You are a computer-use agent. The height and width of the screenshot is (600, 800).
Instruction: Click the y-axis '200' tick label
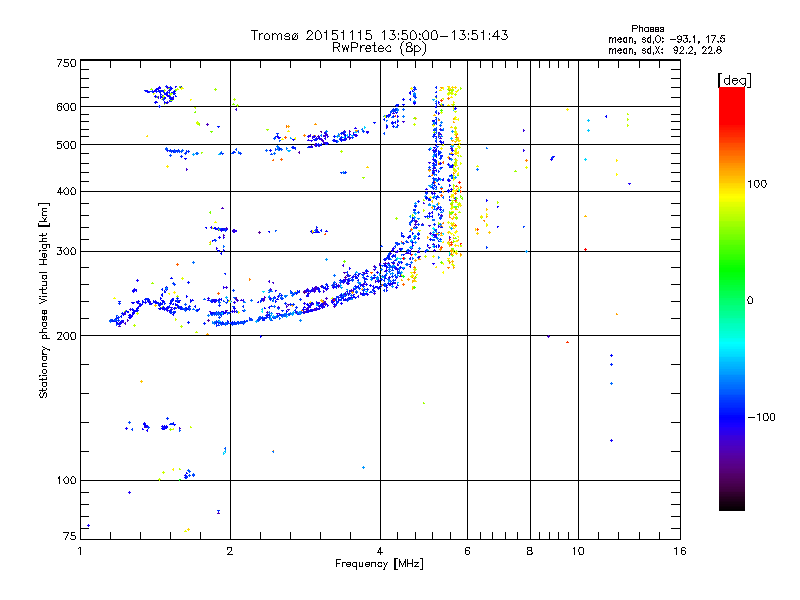66,336
